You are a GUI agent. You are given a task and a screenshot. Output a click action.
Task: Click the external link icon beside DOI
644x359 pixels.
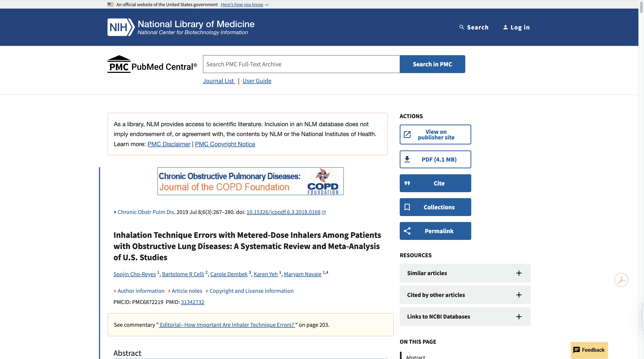click(x=324, y=212)
